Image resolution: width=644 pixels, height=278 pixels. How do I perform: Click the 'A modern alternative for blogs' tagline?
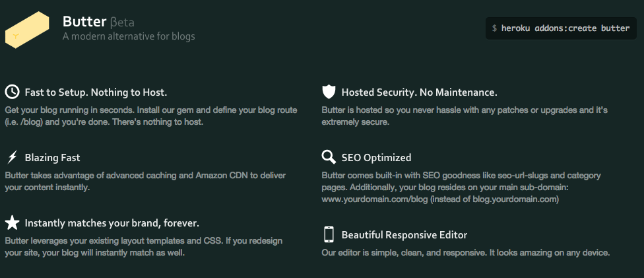point(129,36)
